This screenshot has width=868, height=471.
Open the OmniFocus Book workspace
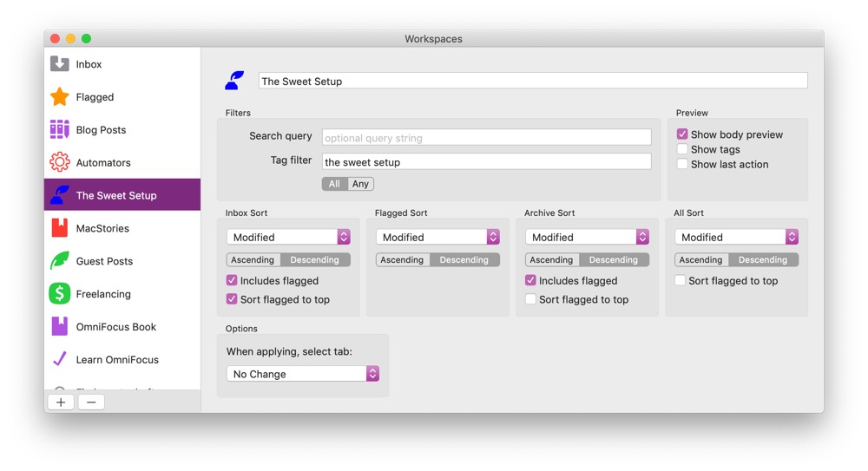click(122, 326)
